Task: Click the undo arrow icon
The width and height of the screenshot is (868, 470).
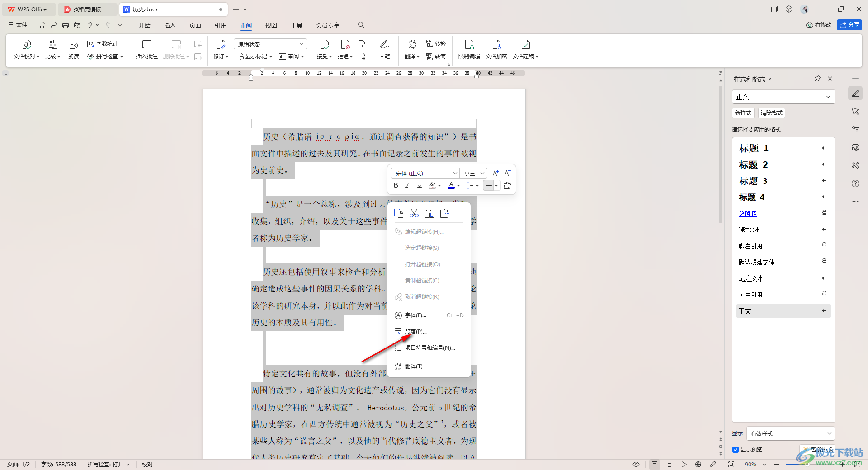Action: point(90,25)
